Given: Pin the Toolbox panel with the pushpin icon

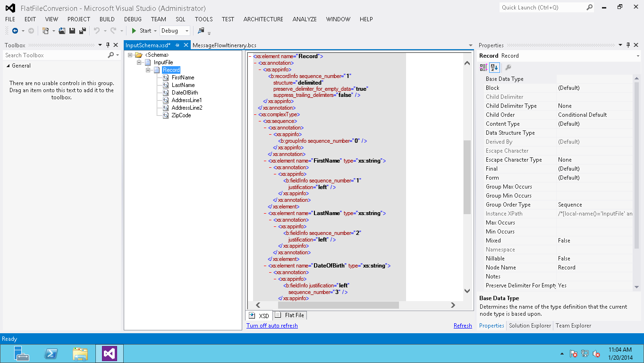Looking at the screenshot, I should tap(108, 45).
